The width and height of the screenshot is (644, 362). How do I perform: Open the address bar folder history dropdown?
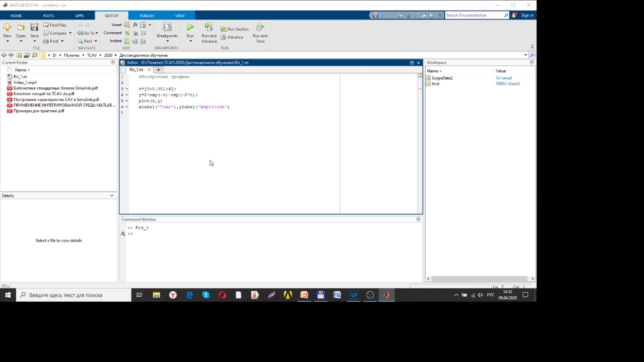point(525,55)
